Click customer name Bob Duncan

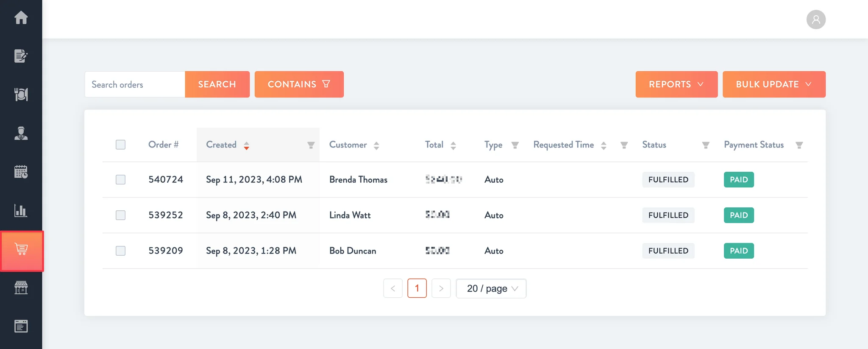click(353, 251)
